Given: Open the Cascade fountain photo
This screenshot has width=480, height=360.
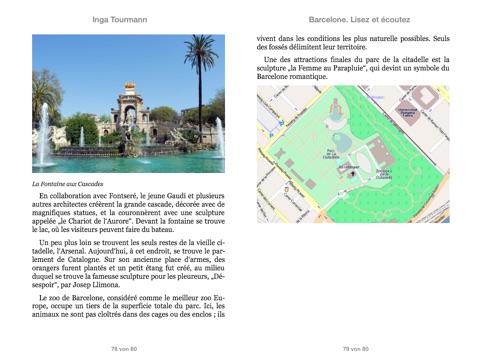Looking at the screenshot, I should pyautogui.click(x=128, y=103).
